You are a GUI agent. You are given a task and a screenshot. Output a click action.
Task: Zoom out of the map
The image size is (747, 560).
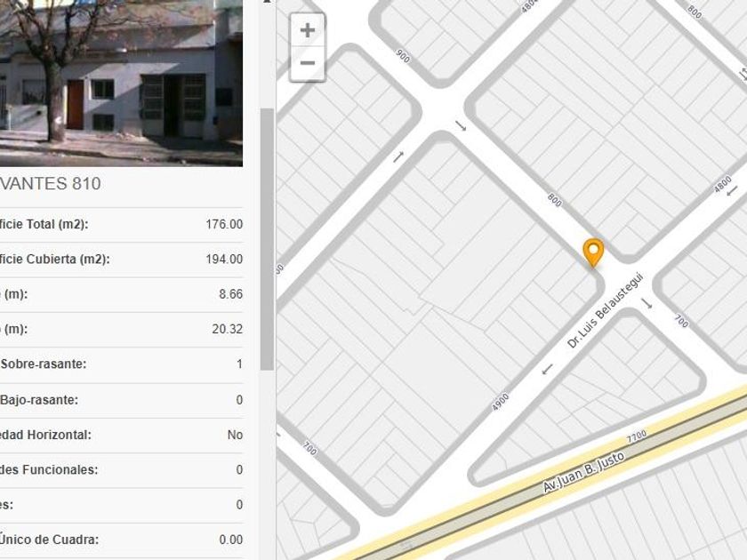[x=308, y=63]
